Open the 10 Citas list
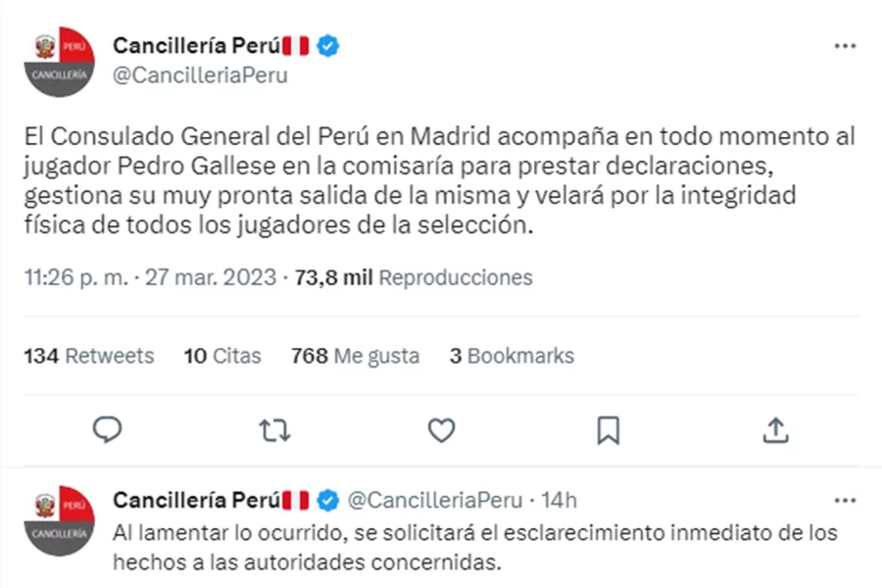The height and width of the screenshot is (588, 882). [x=221, y=356]
